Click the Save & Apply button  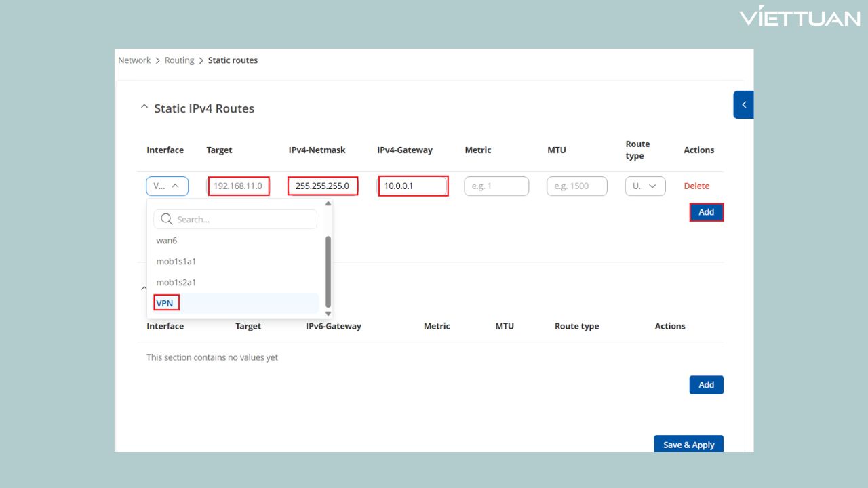point(688,445)
